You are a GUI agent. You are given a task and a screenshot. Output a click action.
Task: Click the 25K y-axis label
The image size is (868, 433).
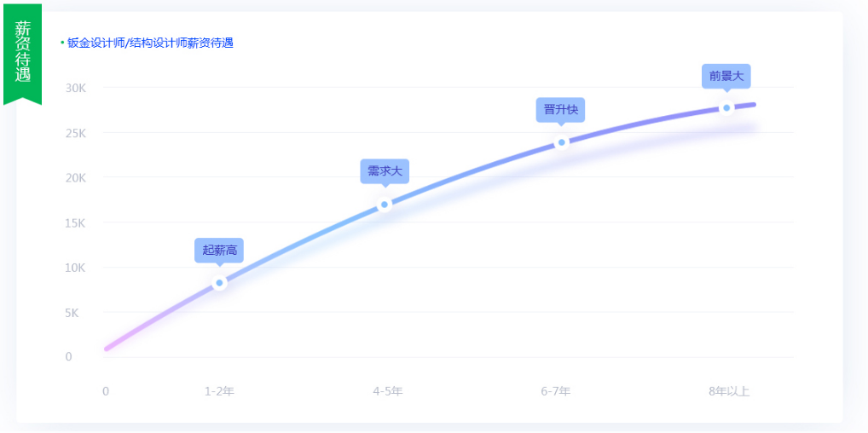pos(75,133)
